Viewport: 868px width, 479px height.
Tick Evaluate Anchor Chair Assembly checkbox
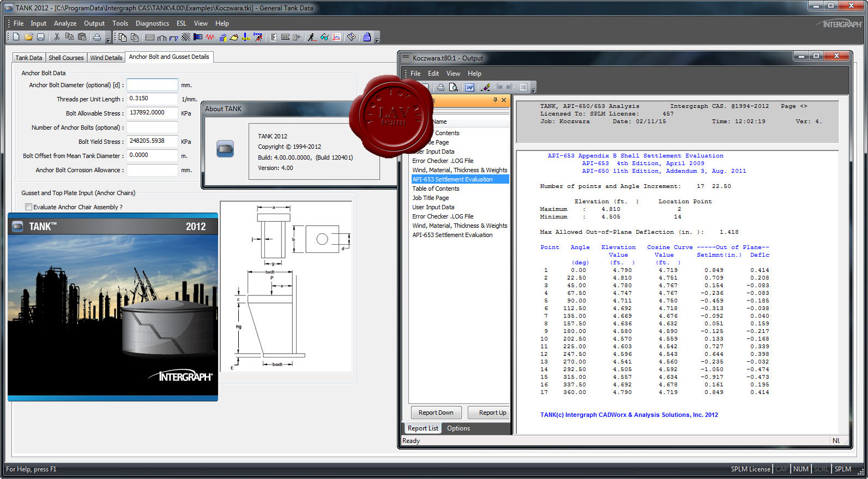point(28,207)
